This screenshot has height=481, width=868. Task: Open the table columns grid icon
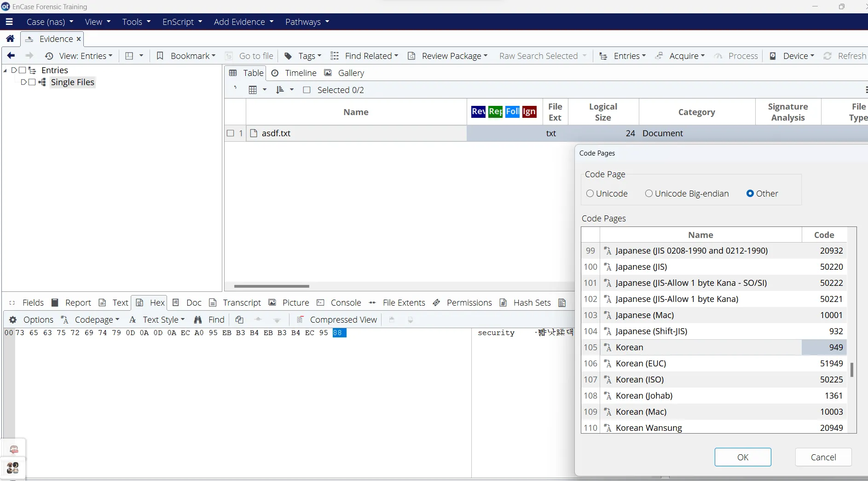tap(253, 90)
